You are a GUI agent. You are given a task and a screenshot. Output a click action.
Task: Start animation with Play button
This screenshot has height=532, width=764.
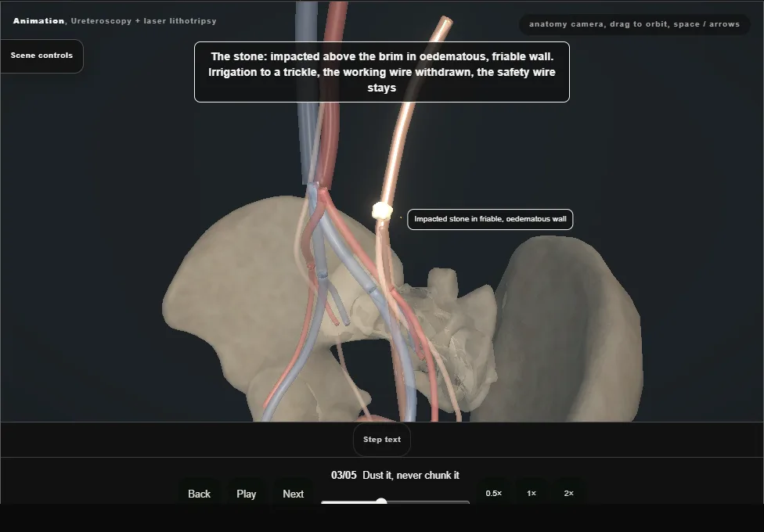[x=246, y=494]
